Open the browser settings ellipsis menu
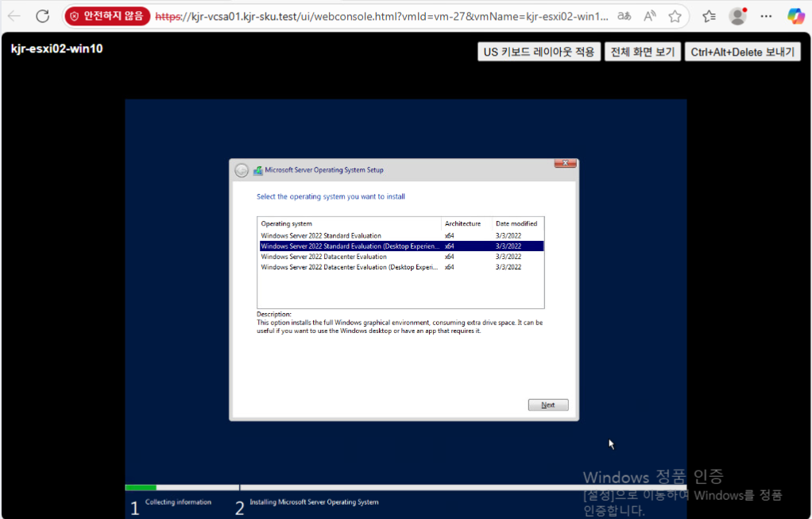 pos(767,16)
